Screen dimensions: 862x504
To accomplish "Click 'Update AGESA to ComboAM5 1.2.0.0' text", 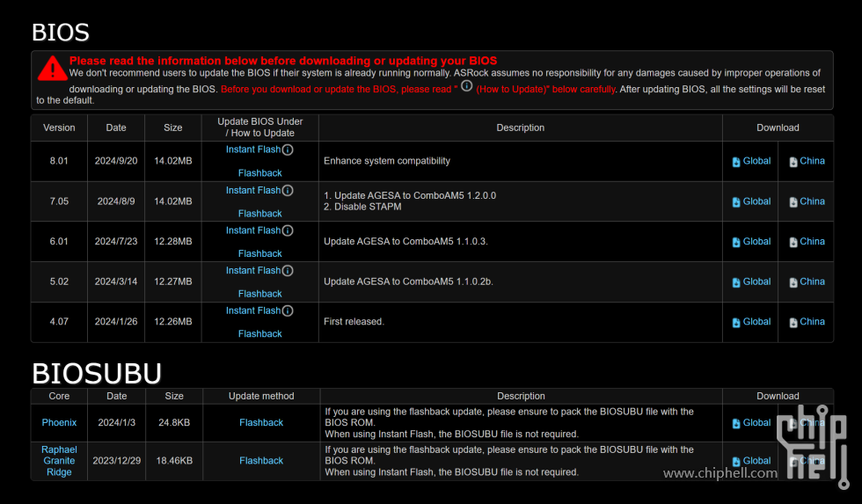I will click(x=414, y=195).
